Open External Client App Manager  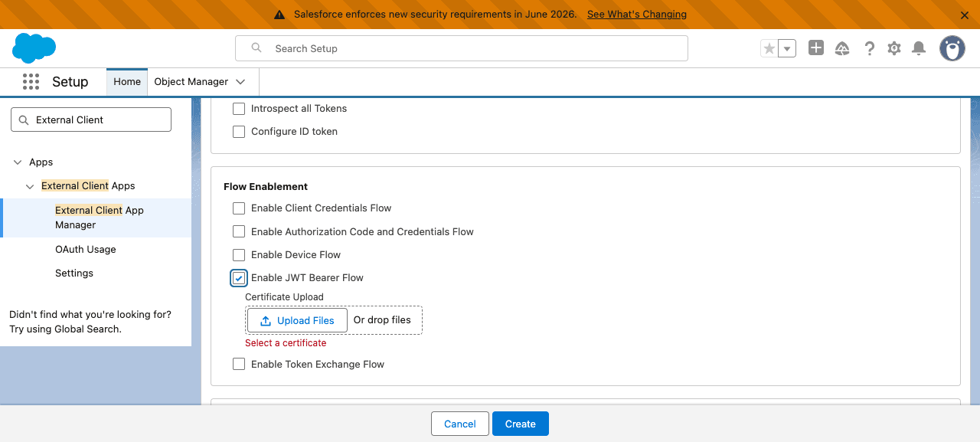coord(100,218)
